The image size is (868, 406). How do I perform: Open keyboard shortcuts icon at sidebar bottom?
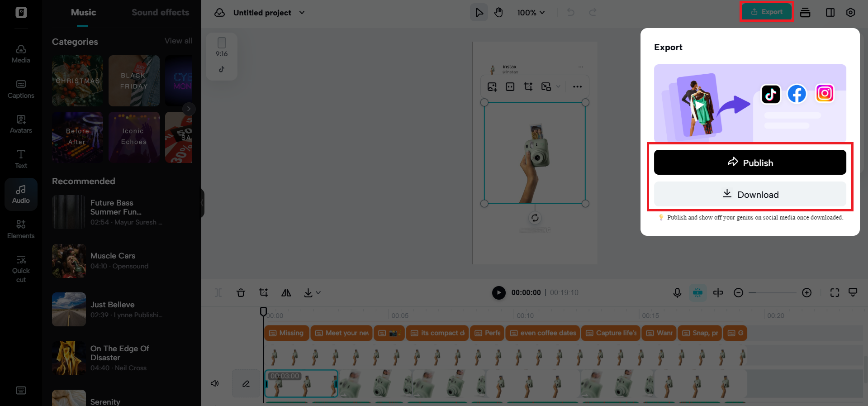click(x=21, y=390)
